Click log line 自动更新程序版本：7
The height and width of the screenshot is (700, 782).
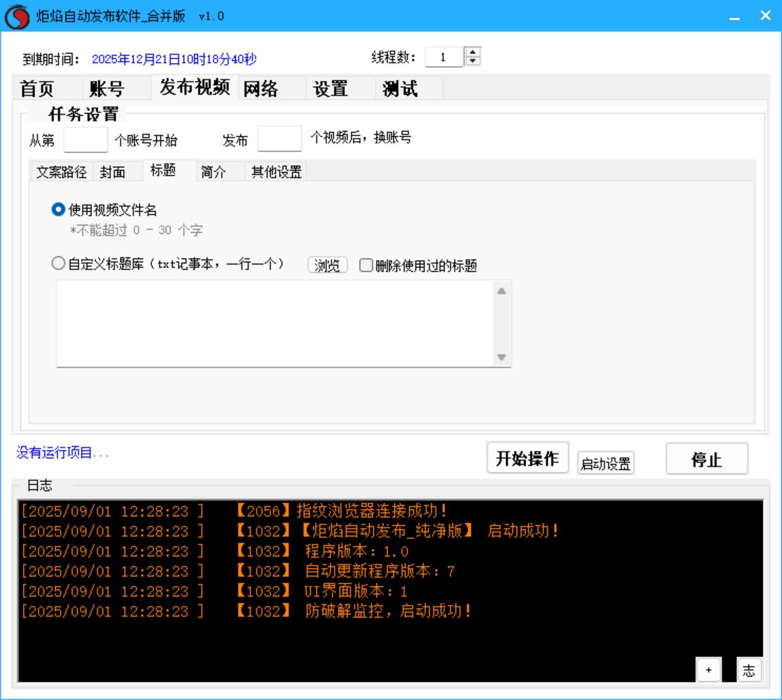tap(238, 571)
